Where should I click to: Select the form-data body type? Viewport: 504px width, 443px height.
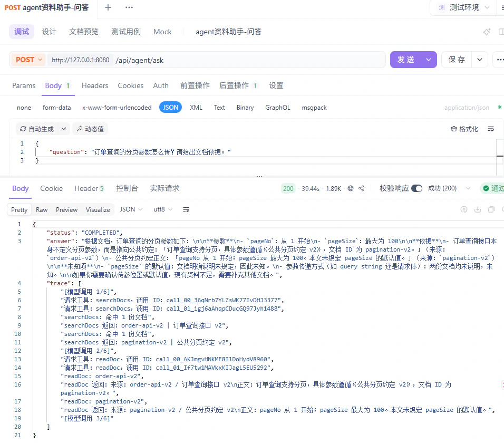pos(56,108)
